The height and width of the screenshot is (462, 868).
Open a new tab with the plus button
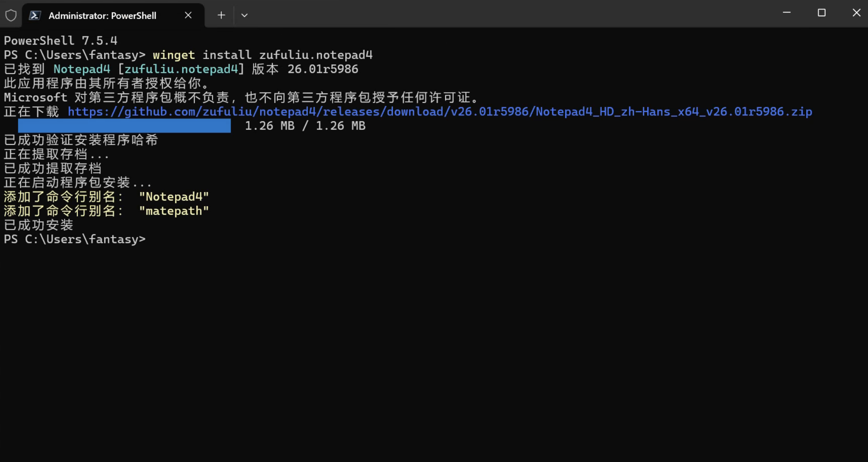(221, 15)
